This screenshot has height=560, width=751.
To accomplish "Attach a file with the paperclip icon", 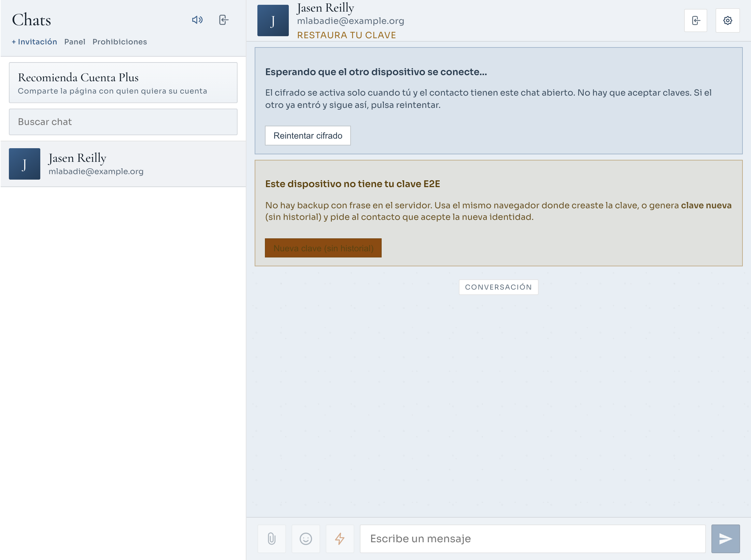I will click(x=272, y=539).
